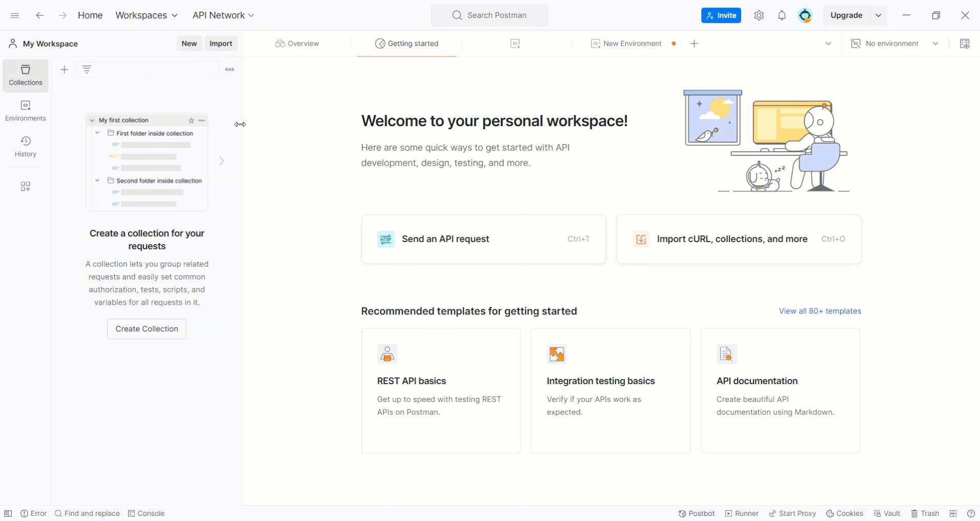
Task: Open Home in top navigation
Action: [x=90, y=15]
